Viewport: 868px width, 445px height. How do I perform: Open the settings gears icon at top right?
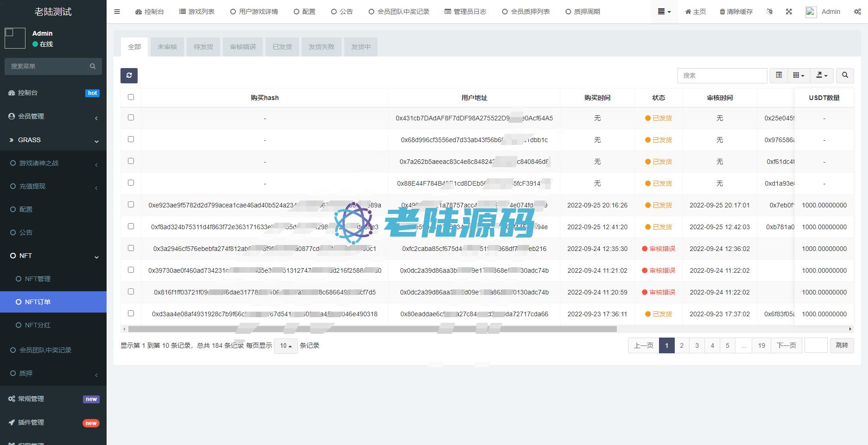click(857, 12)
